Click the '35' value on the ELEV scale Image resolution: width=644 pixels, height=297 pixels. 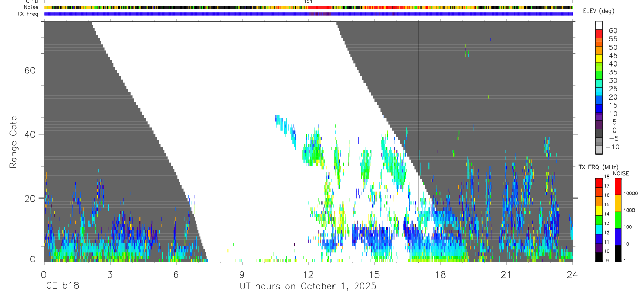click(x=613, y=72)
